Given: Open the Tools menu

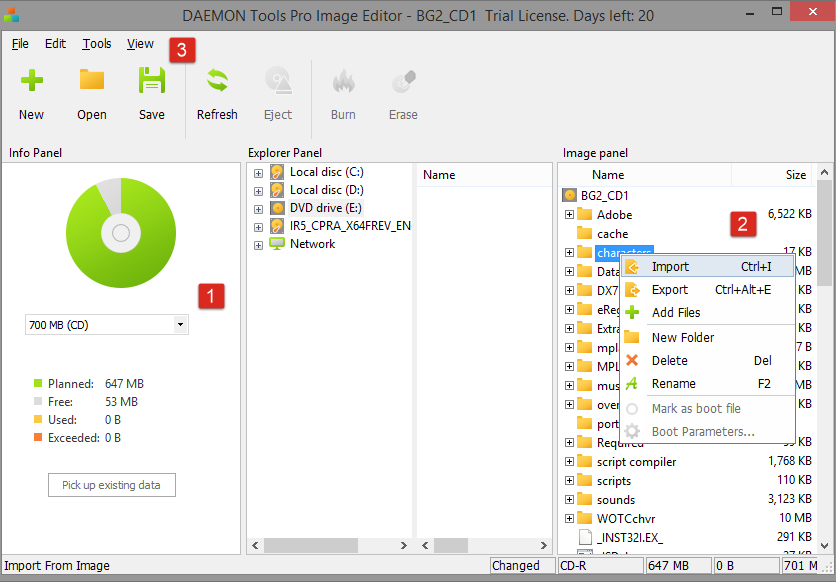Looking at the screenshot, I should coord(97,44).
